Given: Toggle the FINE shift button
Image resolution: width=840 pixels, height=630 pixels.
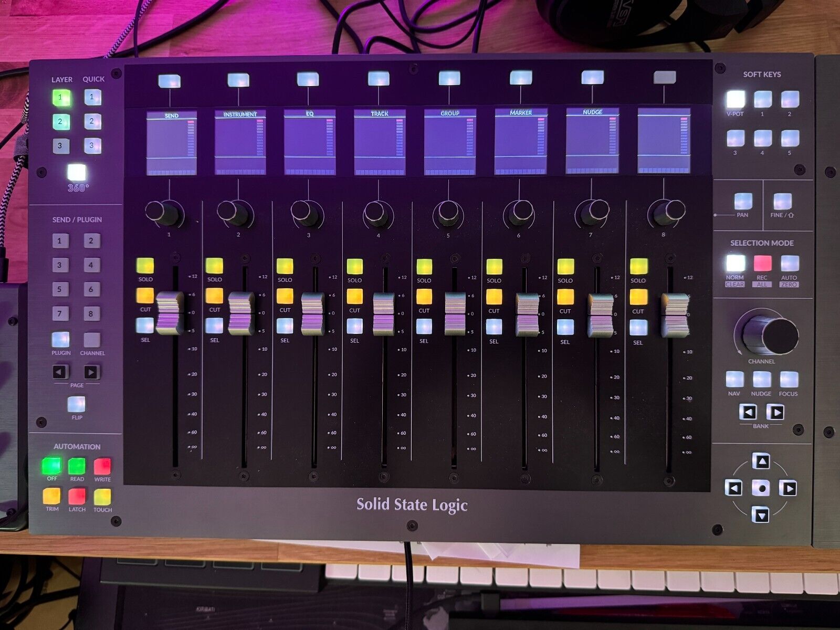Looking at the screenshot, I should [782, 201].
